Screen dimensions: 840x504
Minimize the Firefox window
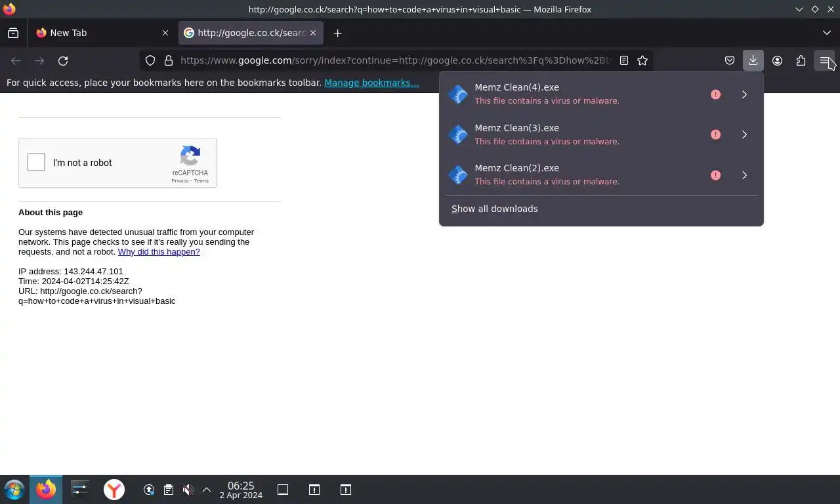tap(799, 9)
